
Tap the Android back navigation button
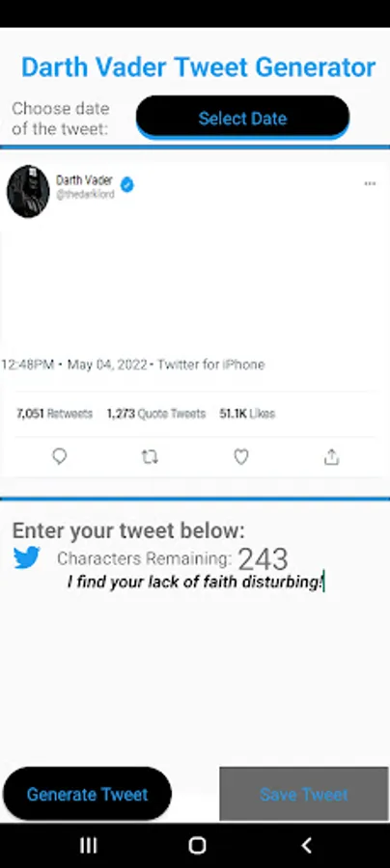306,845
